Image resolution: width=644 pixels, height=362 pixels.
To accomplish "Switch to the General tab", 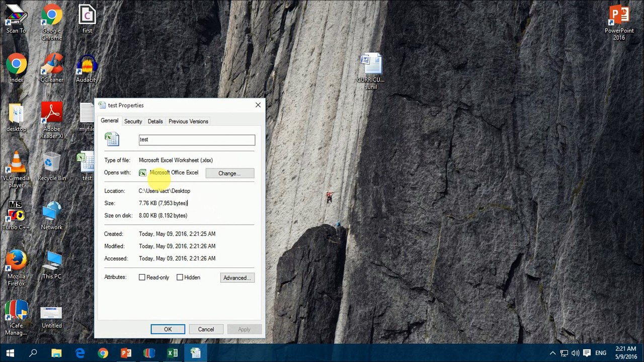I will tap(109, 121).
